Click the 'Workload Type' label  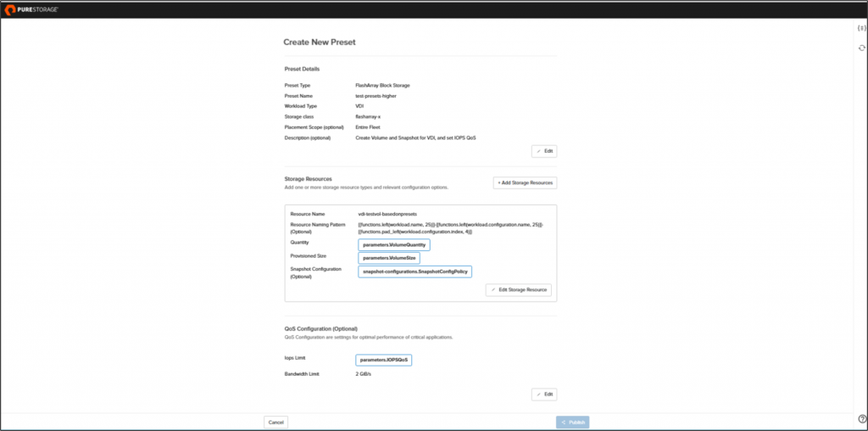point(301,106)
